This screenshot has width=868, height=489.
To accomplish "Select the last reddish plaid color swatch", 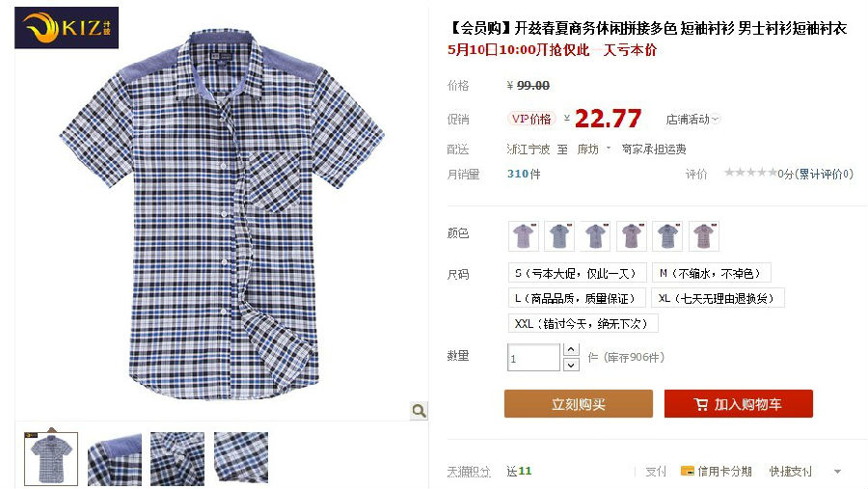I will coord(704,236).
